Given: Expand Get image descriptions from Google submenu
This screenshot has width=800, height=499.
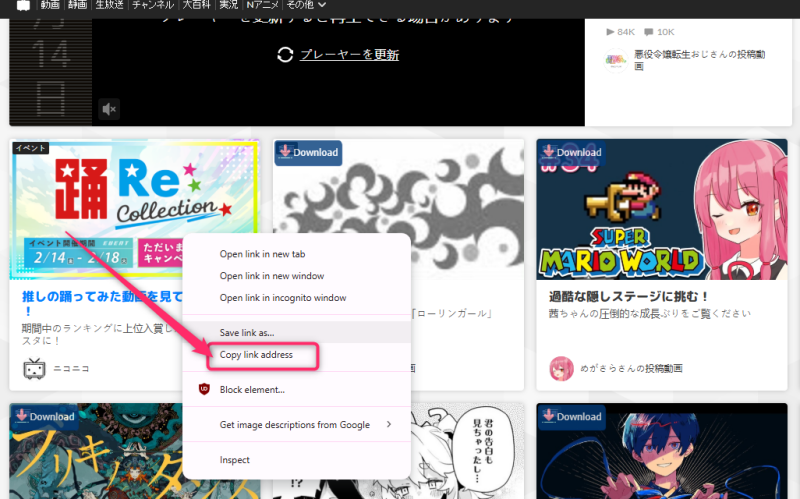Looking at the screenshot, I should click(x=296, y=425).
